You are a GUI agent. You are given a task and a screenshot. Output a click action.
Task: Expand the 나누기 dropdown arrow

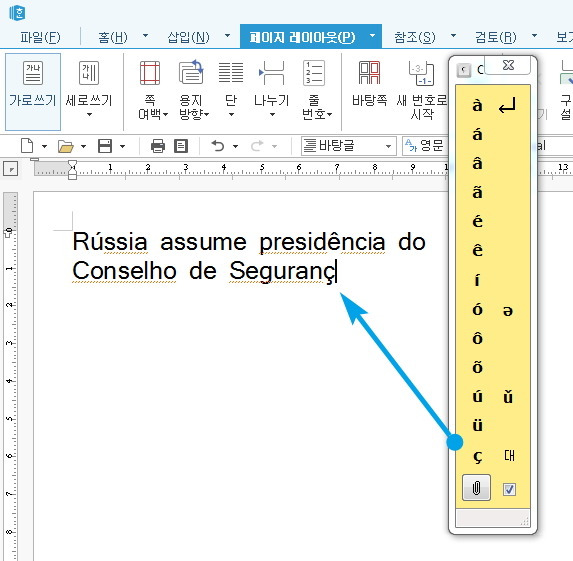[272, 115]
